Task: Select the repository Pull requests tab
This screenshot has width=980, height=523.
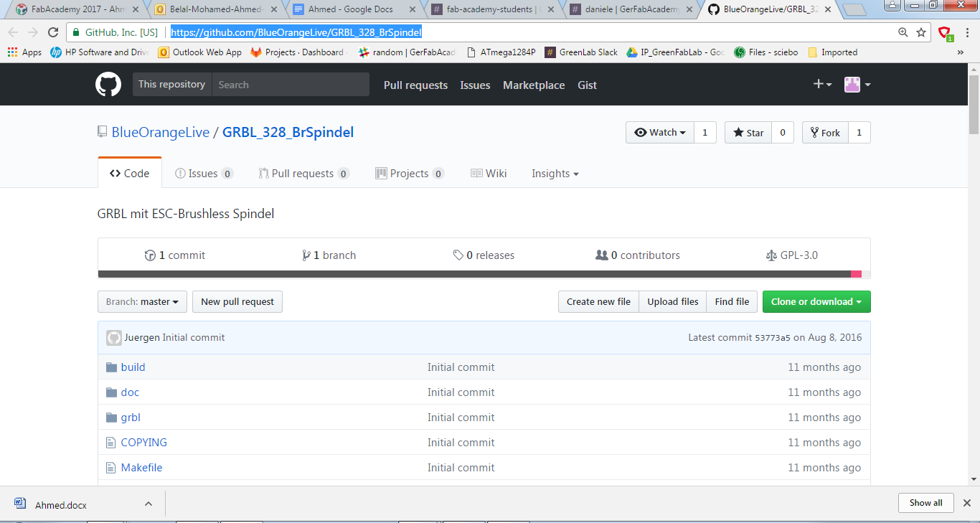Action: click(303, 174)
